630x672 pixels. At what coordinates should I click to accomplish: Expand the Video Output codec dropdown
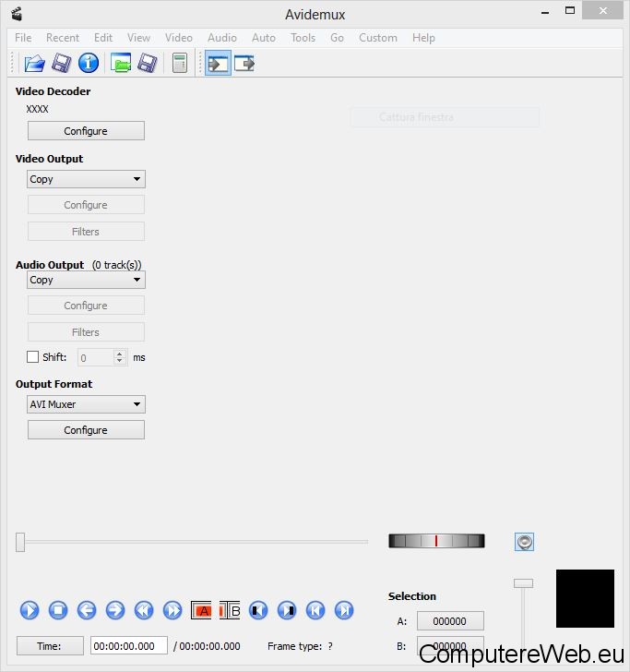coord(86,179)
